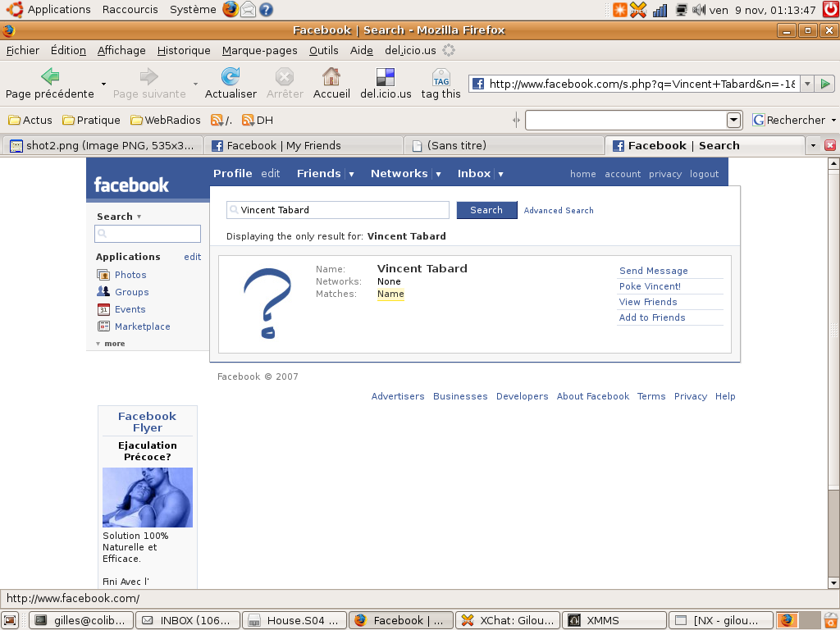The width and height of the screenshot is (840, 630).
Task: Click the Send Message link
Action: coord(654,271)
